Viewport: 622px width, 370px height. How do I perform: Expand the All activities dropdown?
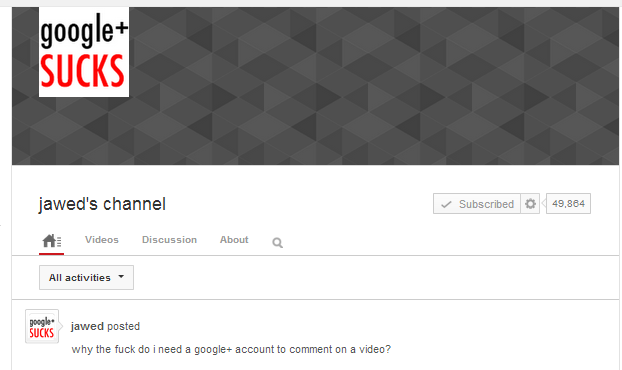(x=86, y=278)
